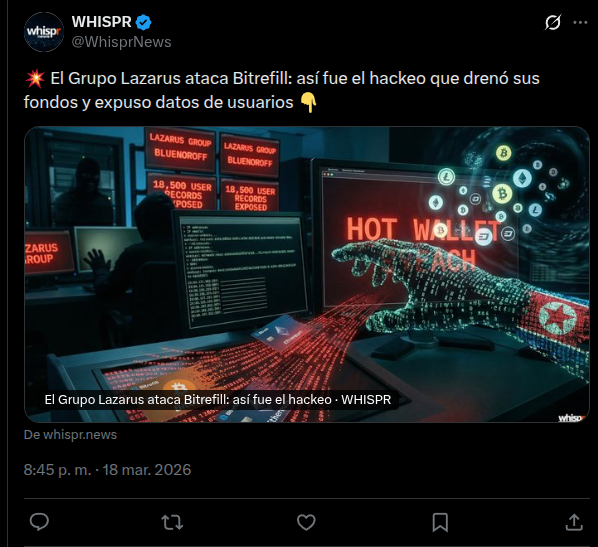598x547 pixels.
Task: Bookmark this WHISPR post
Action: pyautogui.click(x=440, y=522)
